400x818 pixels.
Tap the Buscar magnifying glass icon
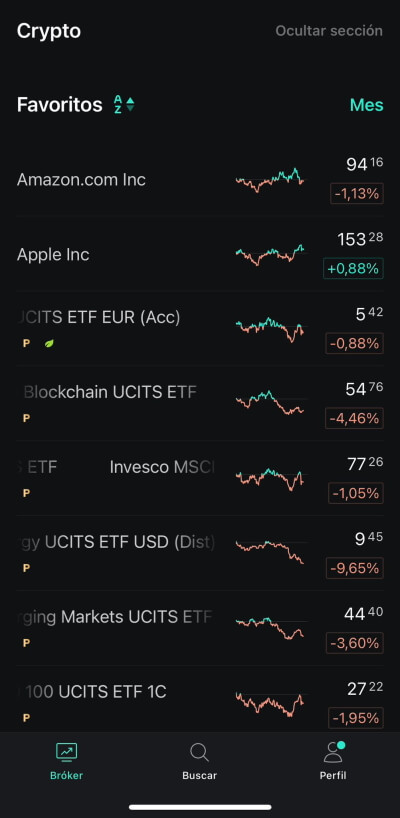click(x=199, y=752)
